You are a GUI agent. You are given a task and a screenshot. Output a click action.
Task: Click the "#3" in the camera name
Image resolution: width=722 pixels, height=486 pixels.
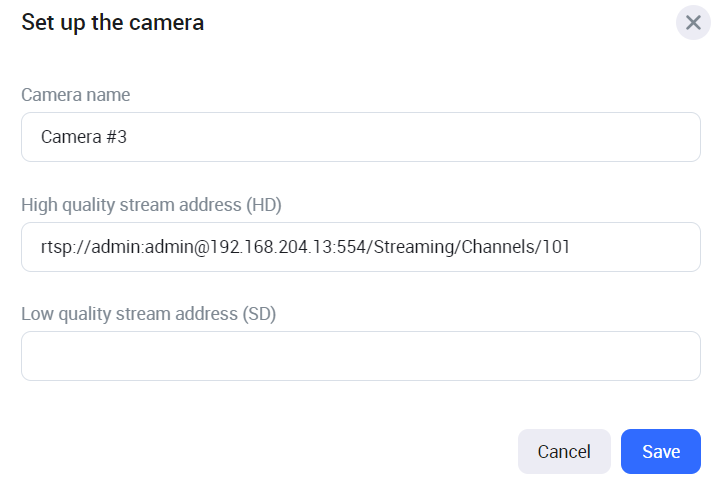click(x=115, y=137)
